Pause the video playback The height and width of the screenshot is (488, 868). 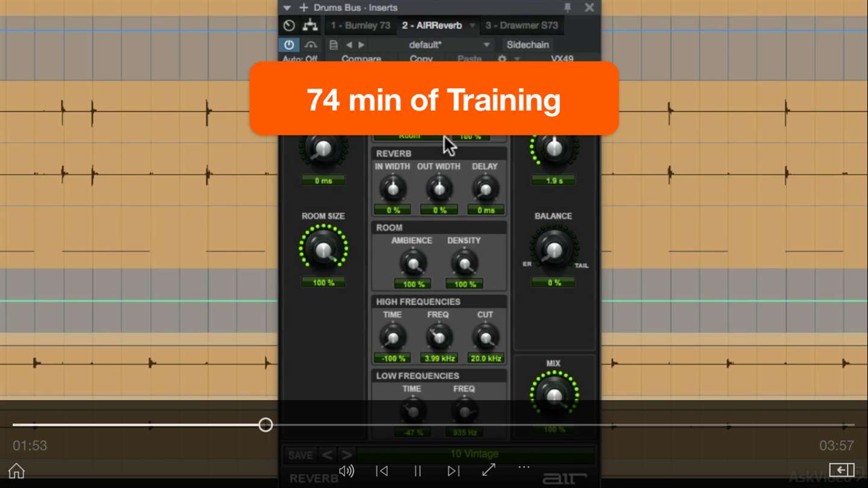417,471
